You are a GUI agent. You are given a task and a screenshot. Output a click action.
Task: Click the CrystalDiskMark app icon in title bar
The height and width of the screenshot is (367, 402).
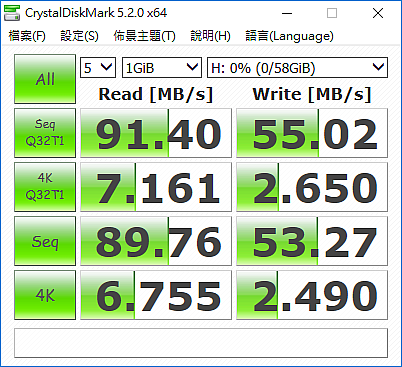point(12,13)
